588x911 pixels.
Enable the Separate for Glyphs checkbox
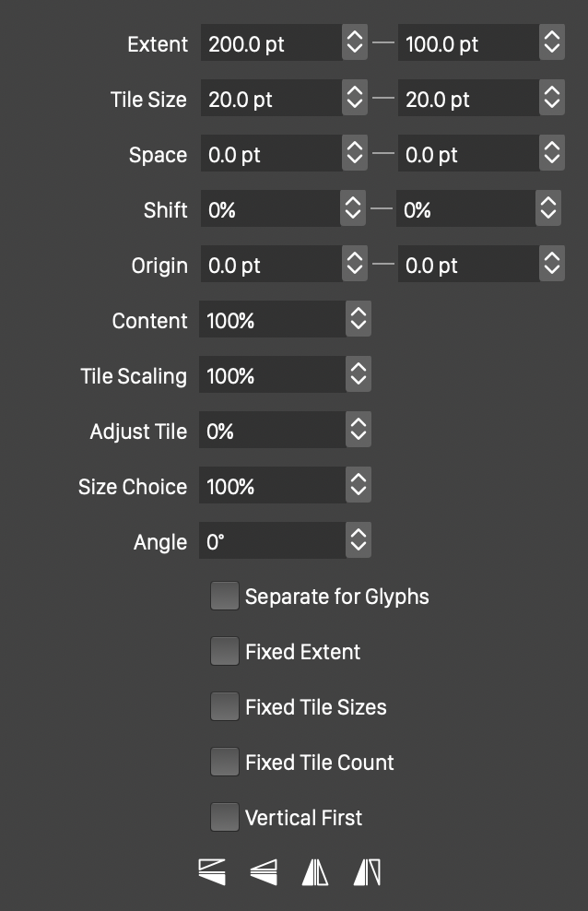225,596
